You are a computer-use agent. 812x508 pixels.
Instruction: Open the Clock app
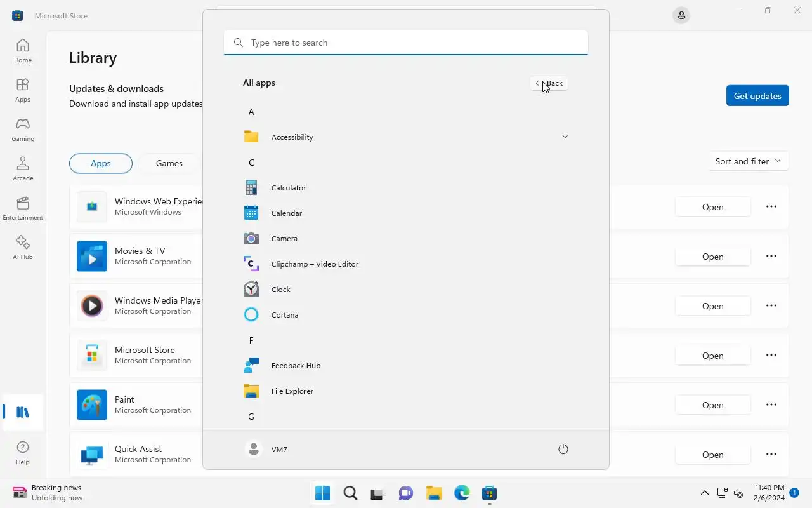[x=406, y=290]
